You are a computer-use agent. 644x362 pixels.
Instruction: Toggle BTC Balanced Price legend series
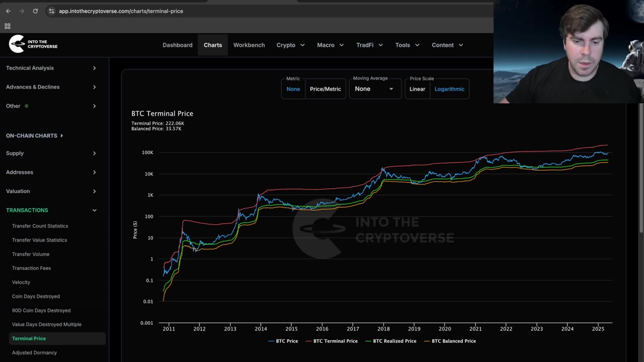pos(450,341)
